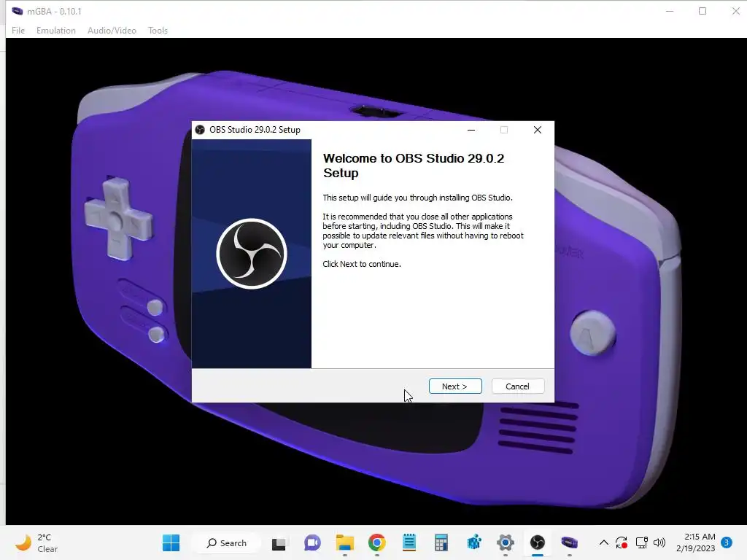
Task: Open the weather widget showing 2°C
Action: tap(37, 542)
